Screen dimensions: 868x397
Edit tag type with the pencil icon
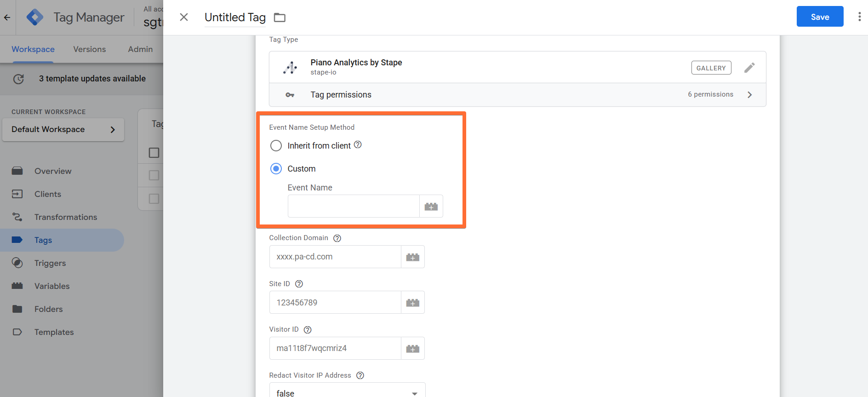click(749, 68)
